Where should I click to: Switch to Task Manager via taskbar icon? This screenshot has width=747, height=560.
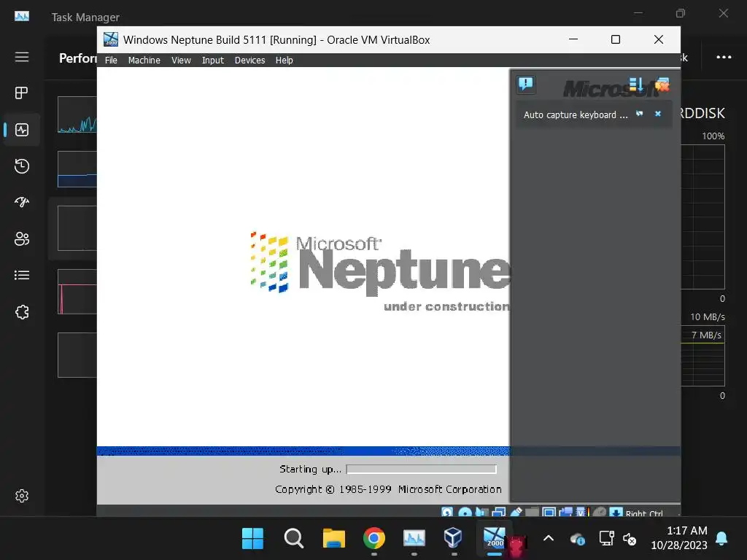(414, 539)
